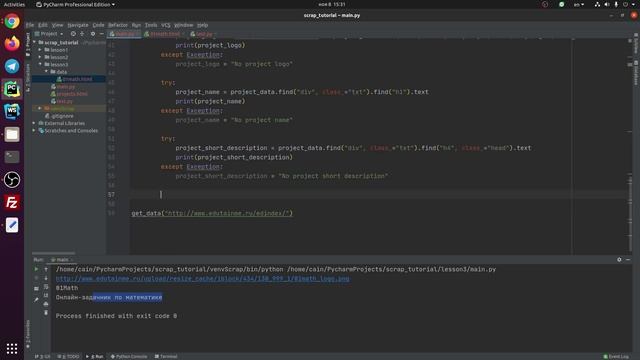Rerun the main script in Run panel
The image size is (640, 360).
[x=36, y=269]
